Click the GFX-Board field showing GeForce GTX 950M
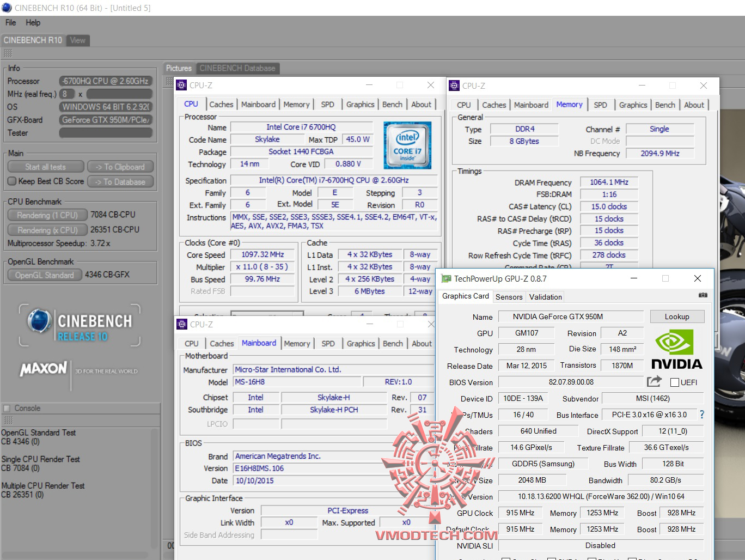 (x=106, y=120)
